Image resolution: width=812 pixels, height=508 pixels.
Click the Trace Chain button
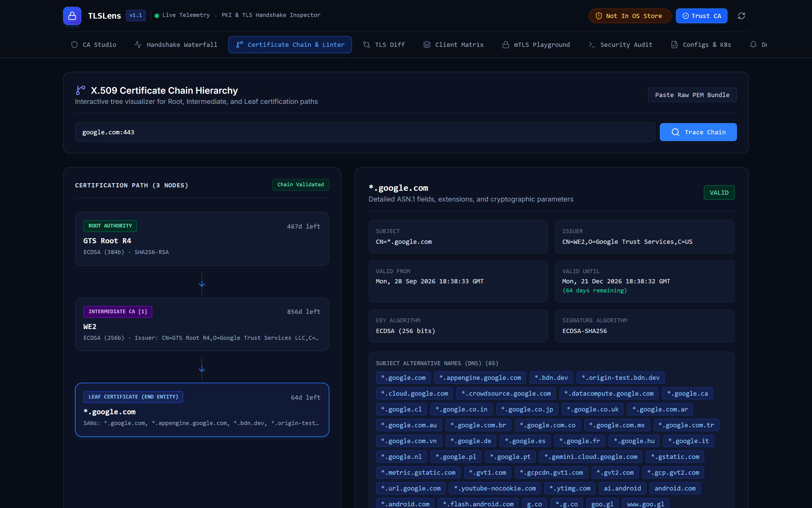(698, 132)
